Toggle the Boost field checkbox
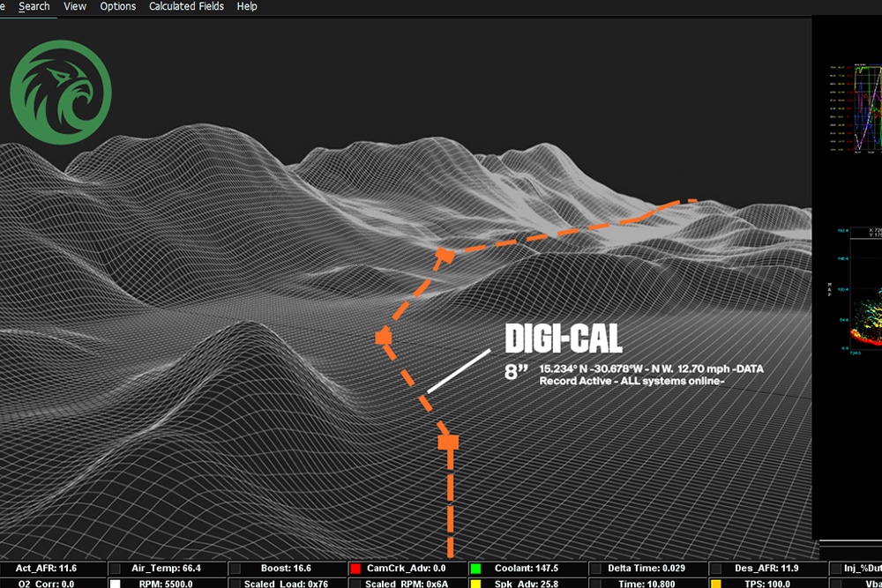The image size is (882, 588). tap(235, 569)
